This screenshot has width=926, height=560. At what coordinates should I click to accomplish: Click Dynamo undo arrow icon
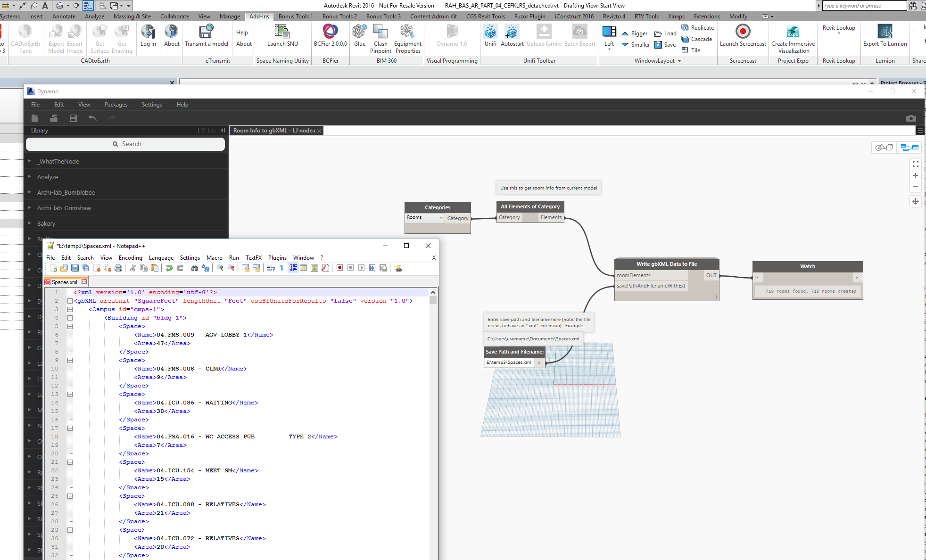pos(92,118)
